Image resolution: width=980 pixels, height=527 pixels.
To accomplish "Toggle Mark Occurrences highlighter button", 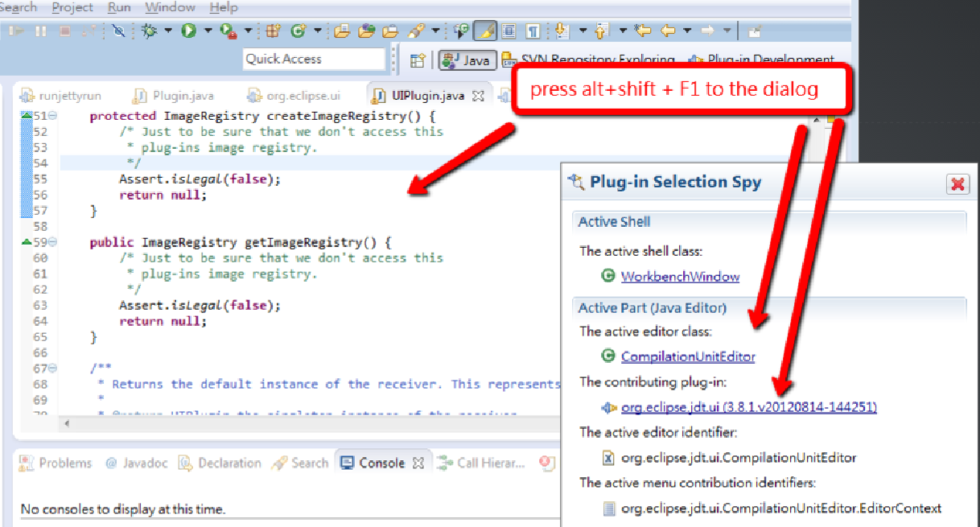I will point(484,31).
